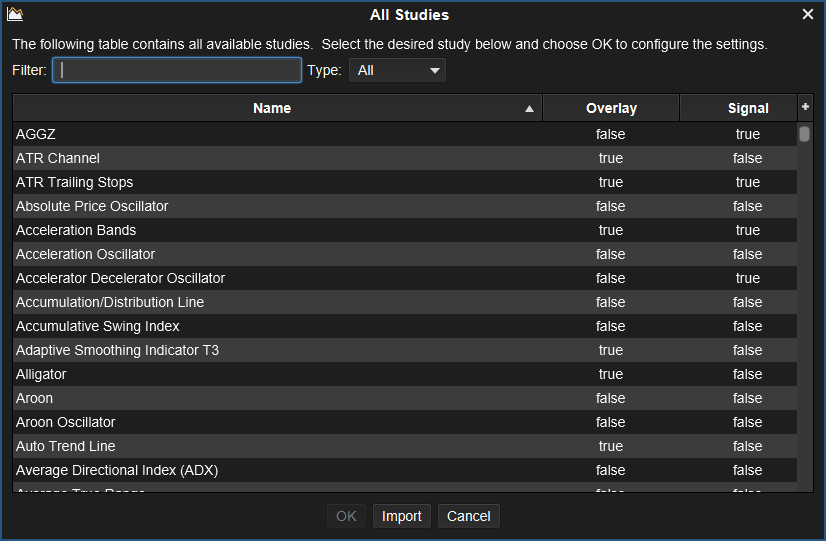826x541 pixels.
Task: Click Signal value true for AGGZ
Action: [748, 134]
